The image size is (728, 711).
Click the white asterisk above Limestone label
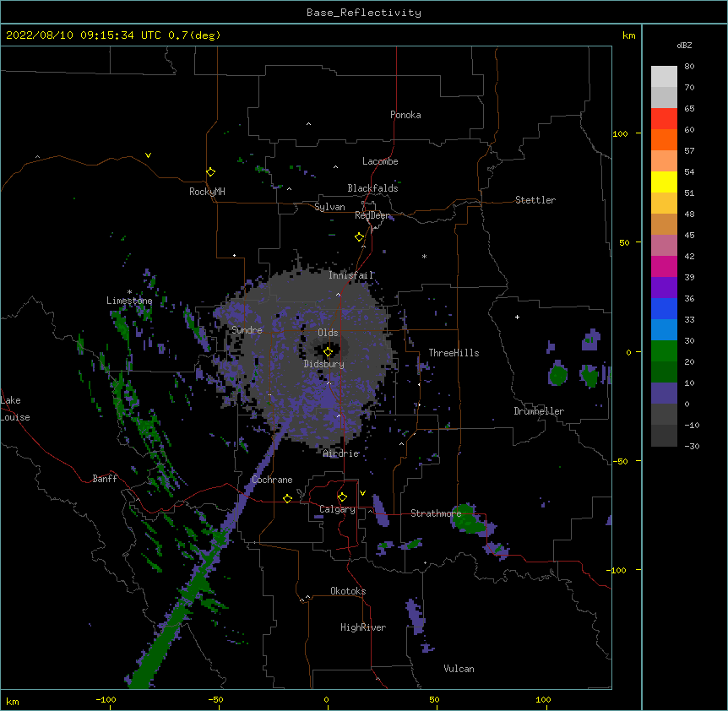[x=129, y=292]
